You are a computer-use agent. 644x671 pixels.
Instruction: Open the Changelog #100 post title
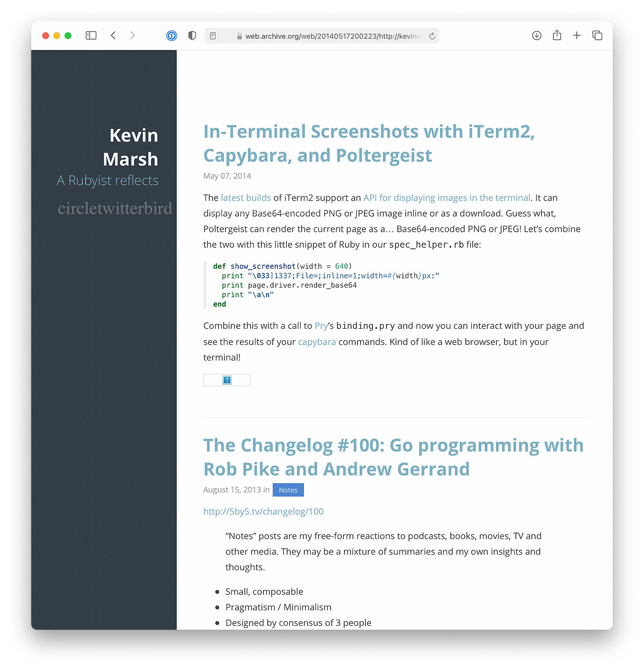point(393,457)
